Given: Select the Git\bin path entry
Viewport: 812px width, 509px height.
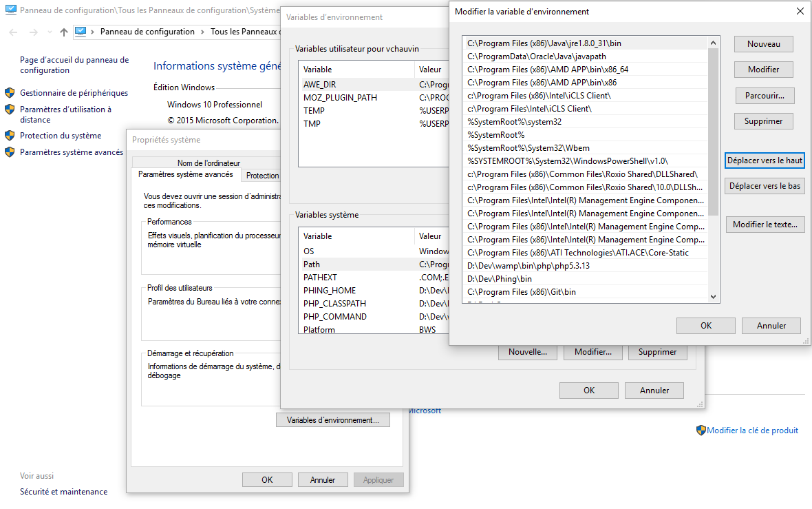Looking at the screenshot, I should point(585,292).
